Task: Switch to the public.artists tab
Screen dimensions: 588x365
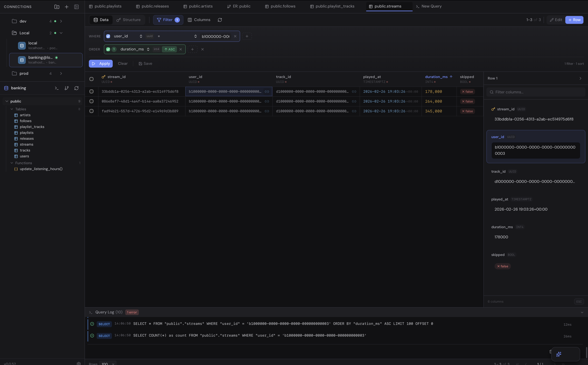Action: click(198, 6)
